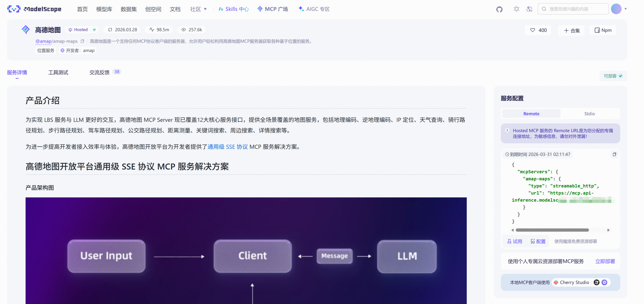Expand the 社区 dropdown menu

click(x=198, y=9)
